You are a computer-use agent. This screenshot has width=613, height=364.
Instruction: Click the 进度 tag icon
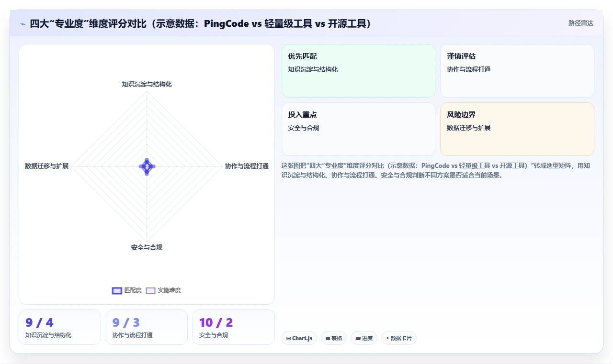click(358, 338)
